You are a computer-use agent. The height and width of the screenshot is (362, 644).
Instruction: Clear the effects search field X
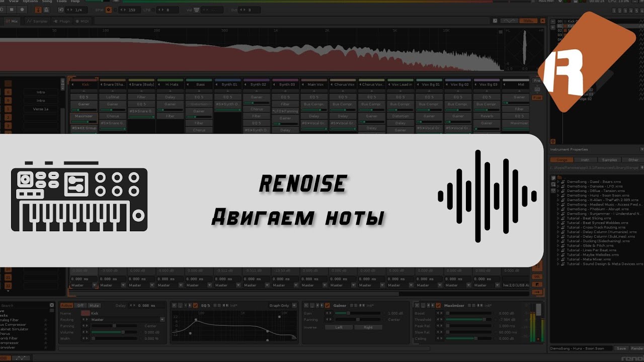(51, 305)
